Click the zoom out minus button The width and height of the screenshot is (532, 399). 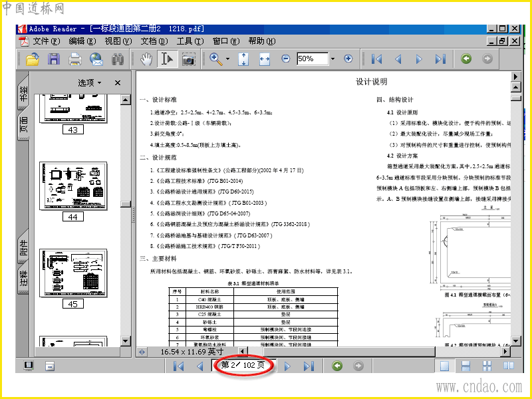pyautogui.click(x=286, y=59)
